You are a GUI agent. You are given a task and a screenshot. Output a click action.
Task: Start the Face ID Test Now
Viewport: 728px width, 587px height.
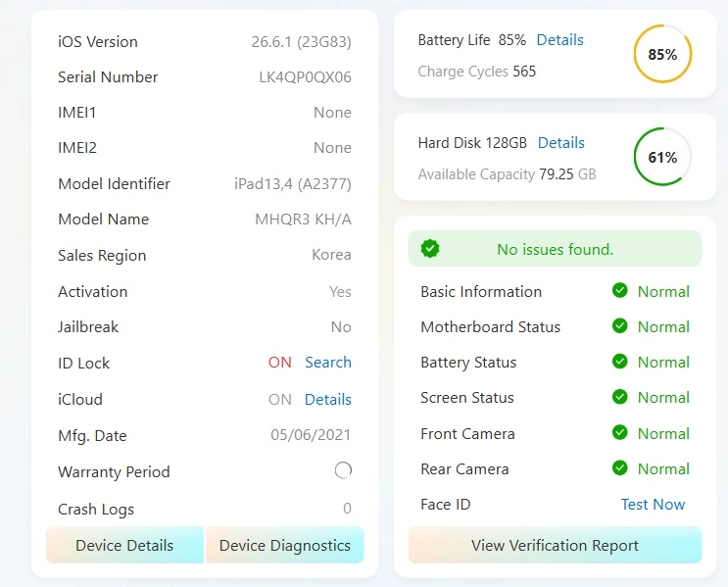(653, 505)
